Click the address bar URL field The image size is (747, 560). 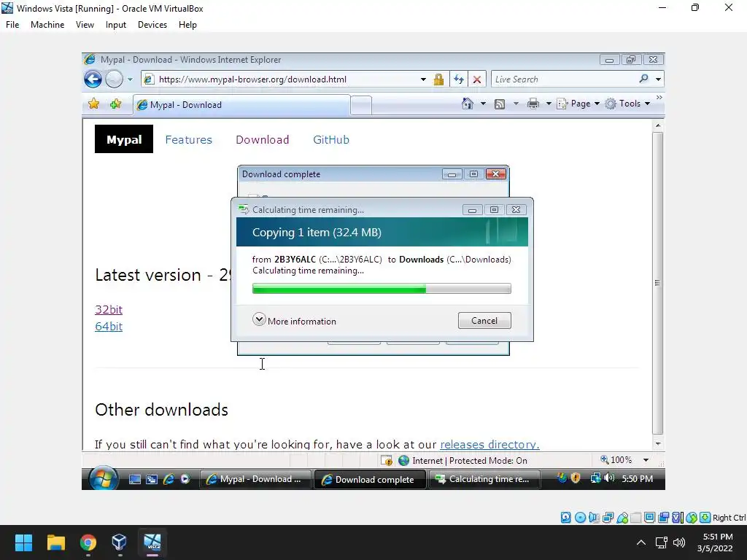(x=287, y=79)
